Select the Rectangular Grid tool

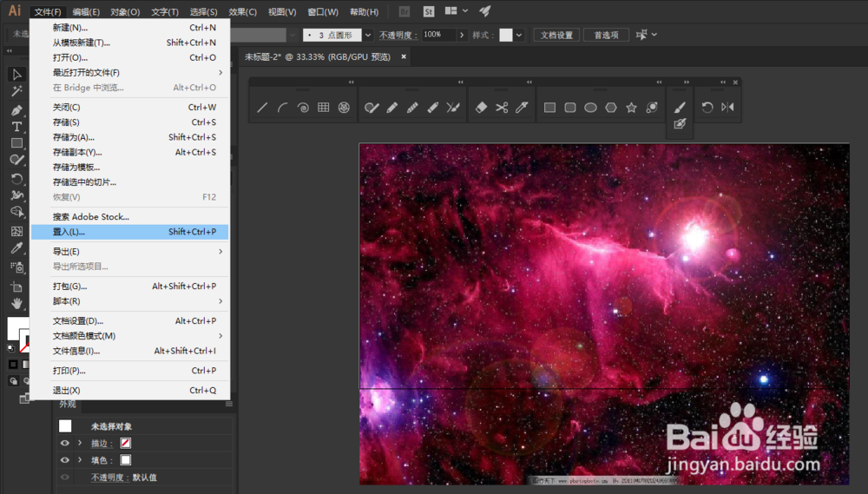[x=323, y=108]
